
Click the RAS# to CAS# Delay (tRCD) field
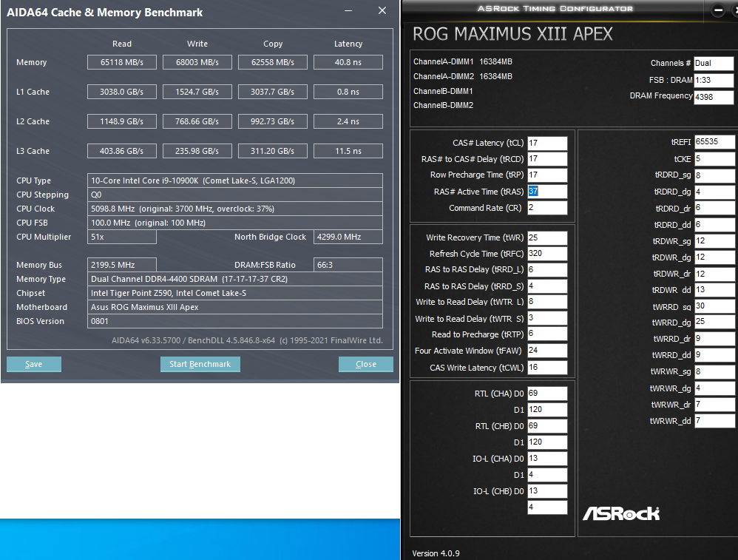pos(547,159)
